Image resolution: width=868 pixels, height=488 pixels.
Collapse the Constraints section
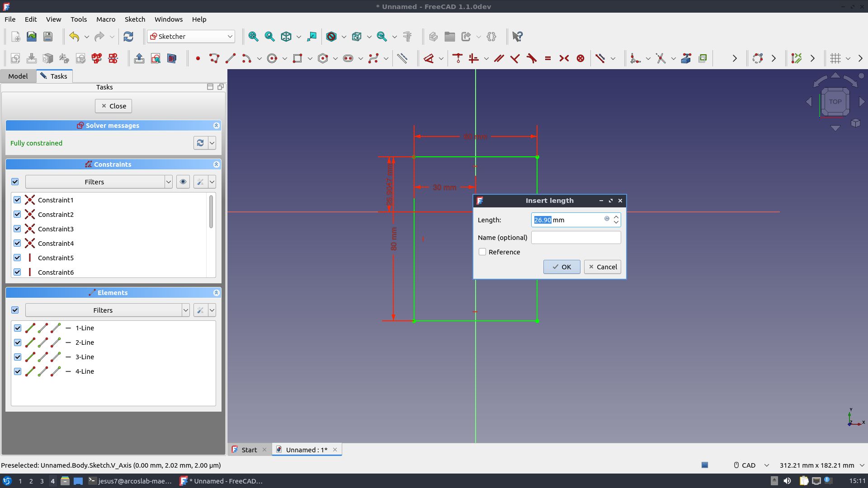216,164
